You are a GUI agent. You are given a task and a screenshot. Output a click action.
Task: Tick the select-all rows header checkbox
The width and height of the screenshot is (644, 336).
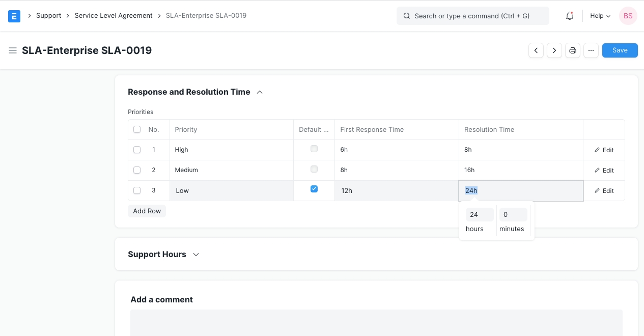[x=137, y=129]
